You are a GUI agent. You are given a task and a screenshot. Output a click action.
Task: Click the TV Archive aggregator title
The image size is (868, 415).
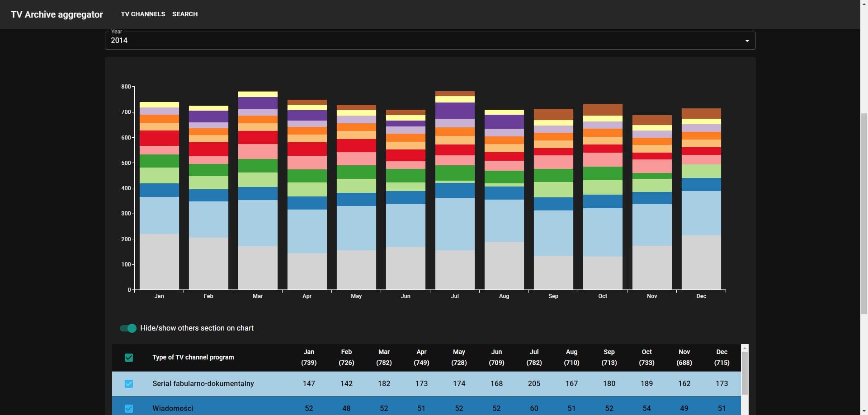pos(57,14)
